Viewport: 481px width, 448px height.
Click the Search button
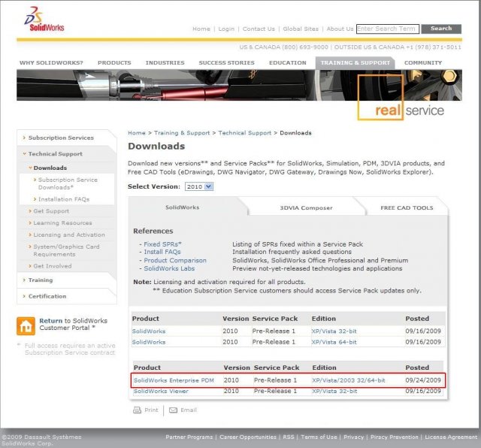(441, 29)
